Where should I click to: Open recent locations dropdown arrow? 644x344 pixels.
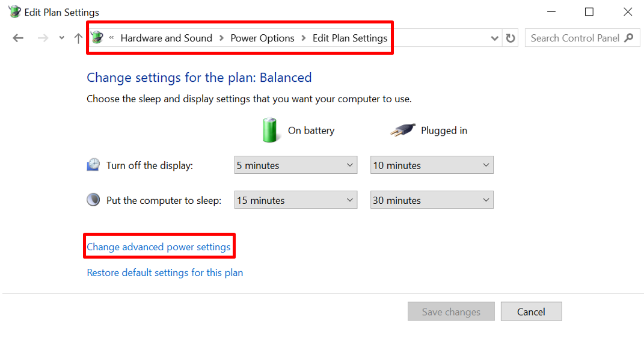(x=61, y=38)
